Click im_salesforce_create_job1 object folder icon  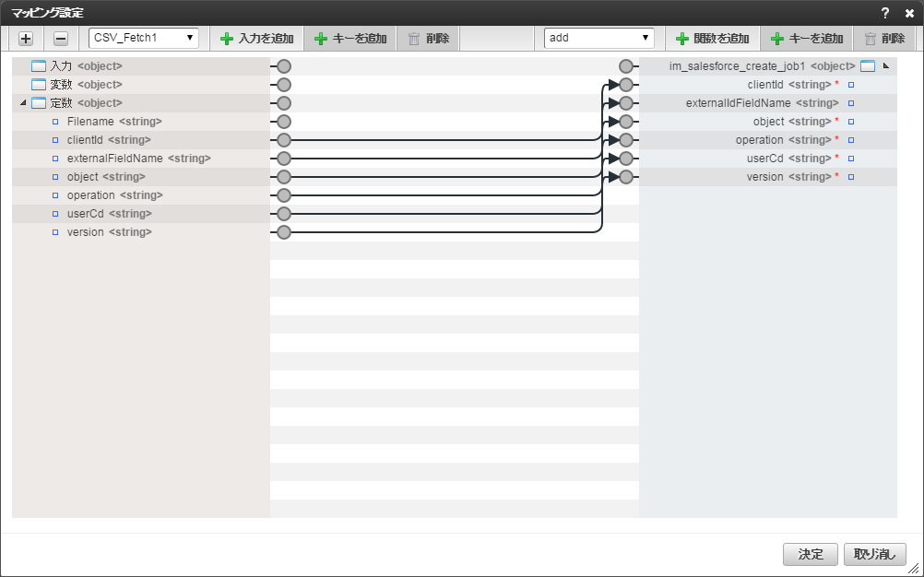(x=868, y=66)
